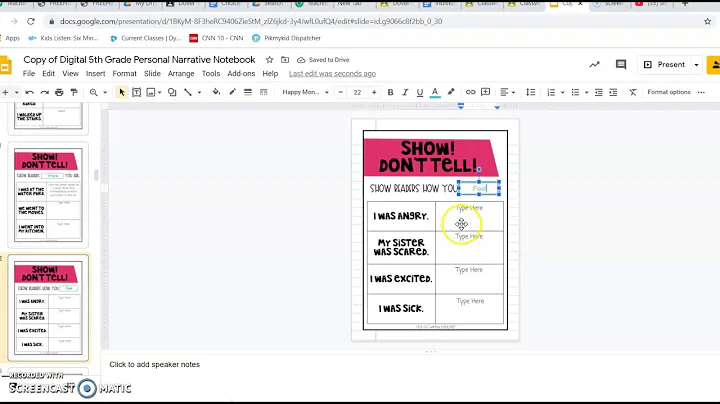
Task: Insert a Text box tool
Action: pyautogui.click(x=136, y=92)
